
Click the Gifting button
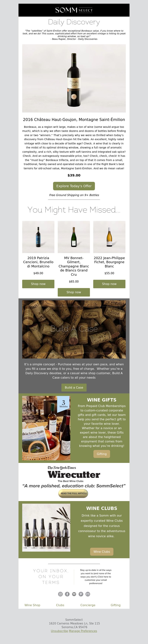(102, 454)
